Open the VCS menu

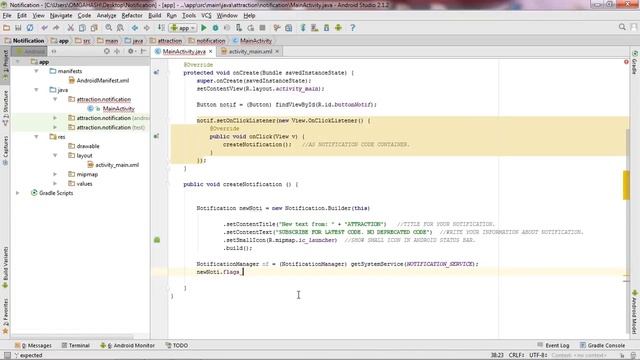pos(206,16)
